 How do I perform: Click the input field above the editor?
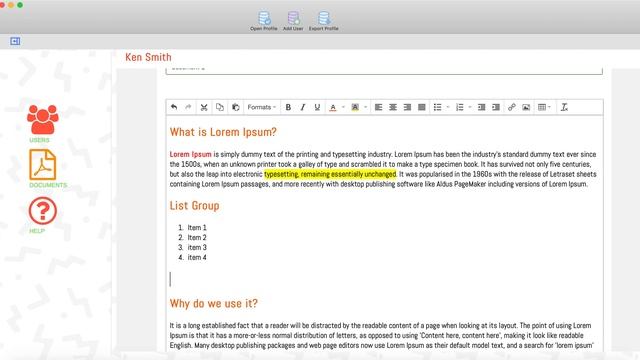coord(384,70)
